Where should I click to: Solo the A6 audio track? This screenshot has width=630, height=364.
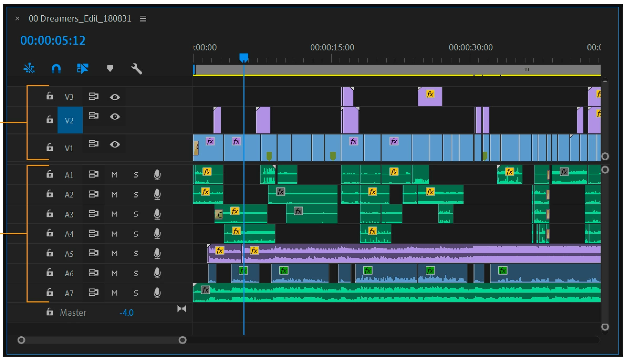pos(136,273)
